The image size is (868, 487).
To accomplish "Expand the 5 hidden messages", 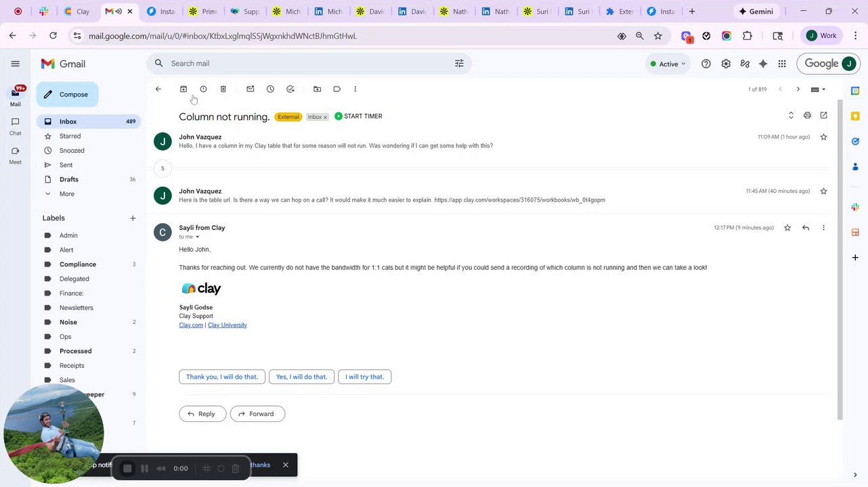I will pos(162,168).
